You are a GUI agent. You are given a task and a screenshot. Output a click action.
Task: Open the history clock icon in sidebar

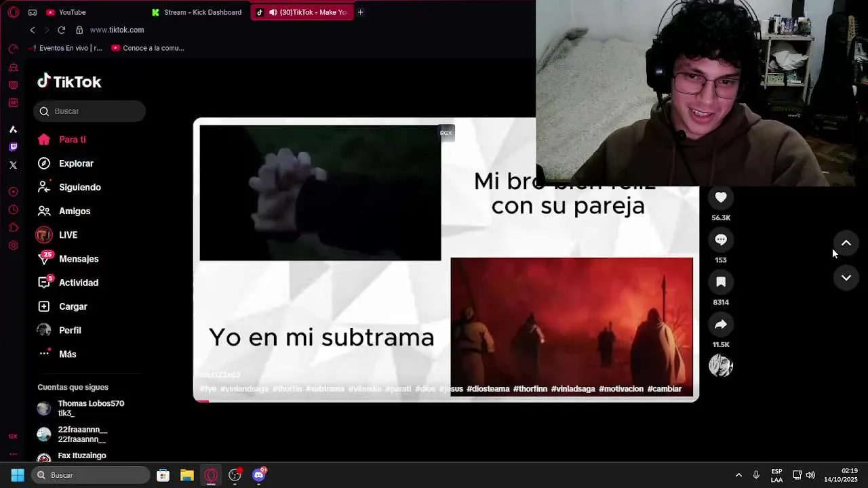[13, 210]
